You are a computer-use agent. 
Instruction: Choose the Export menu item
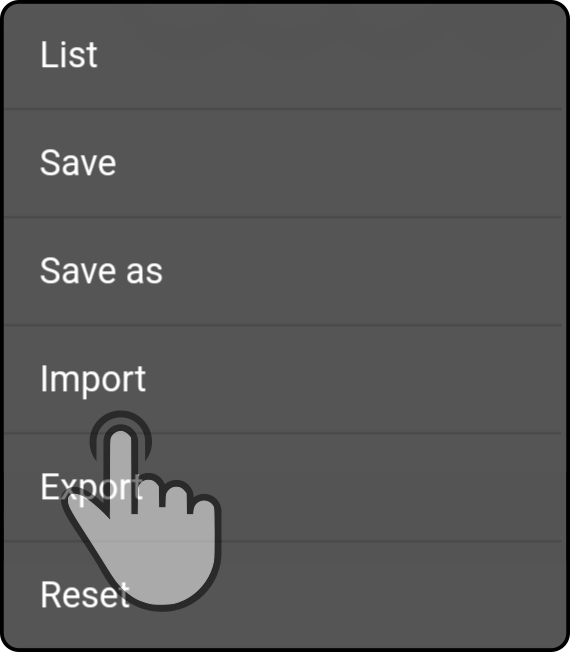tap(283, 487)
